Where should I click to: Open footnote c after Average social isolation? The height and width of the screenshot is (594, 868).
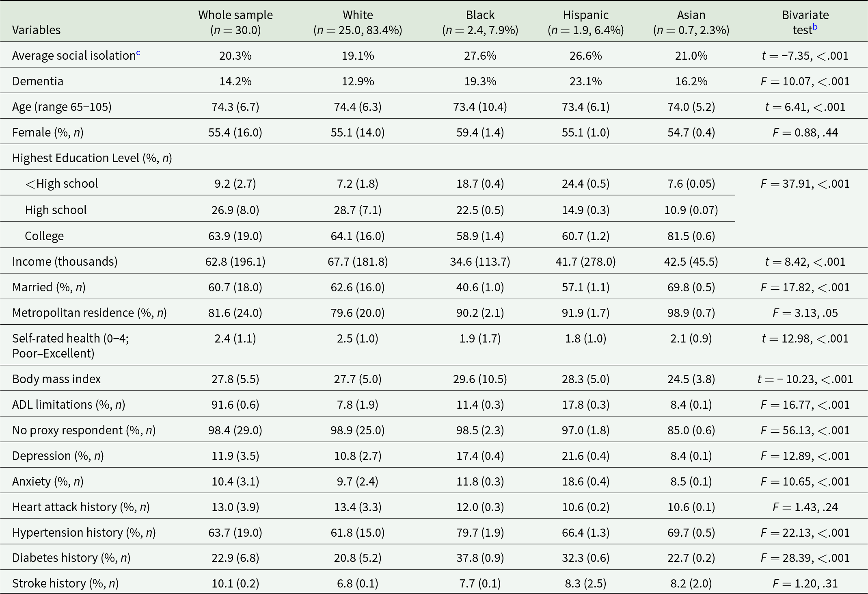(138, 53)
